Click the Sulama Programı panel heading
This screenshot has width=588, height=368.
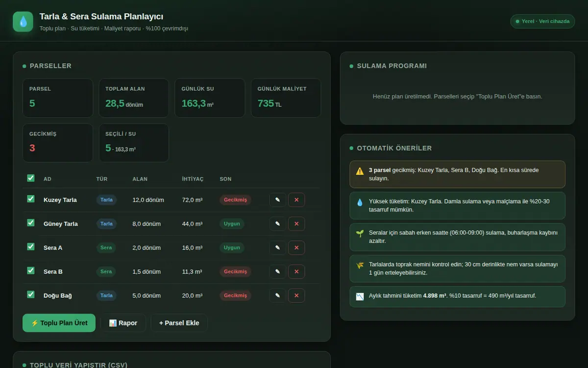pyautogui.click(x=392, y=66)
